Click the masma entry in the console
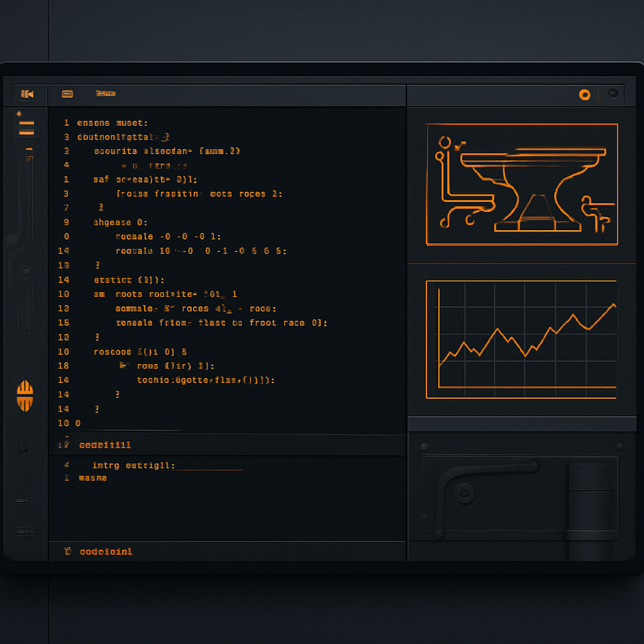644x644 pixels. tap(93, 478)
